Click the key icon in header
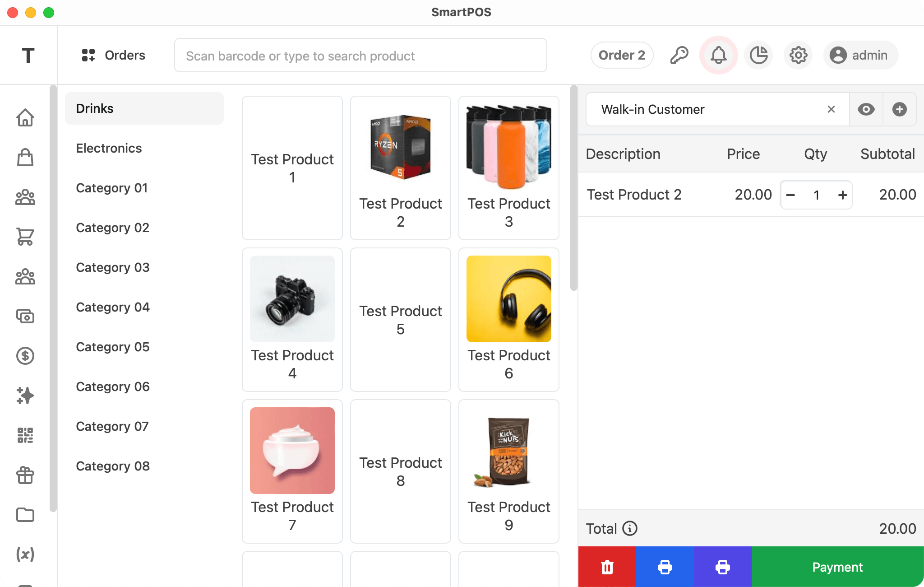The height and width of the screenshot is (587, 924). [679, 55]
